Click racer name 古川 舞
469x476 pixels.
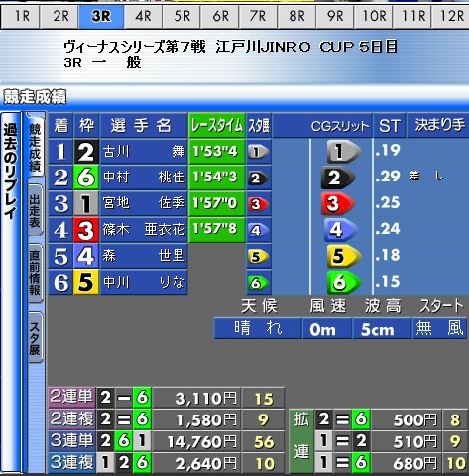[144, 152]
